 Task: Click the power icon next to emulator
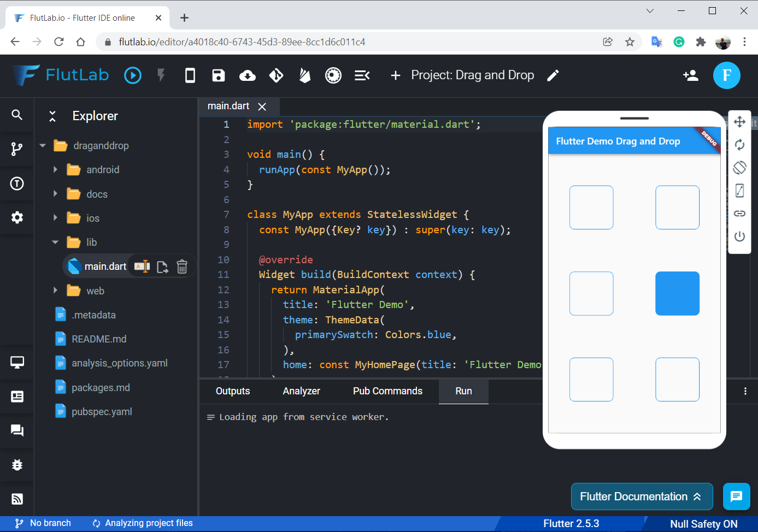(739, 237)
